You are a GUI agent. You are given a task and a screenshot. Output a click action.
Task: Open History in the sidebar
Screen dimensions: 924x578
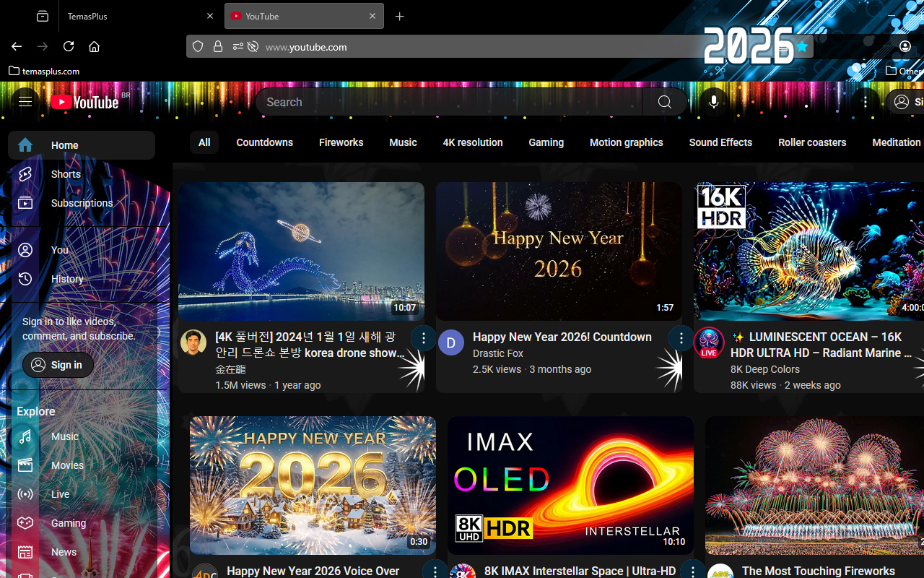click(x=67, y=279)
